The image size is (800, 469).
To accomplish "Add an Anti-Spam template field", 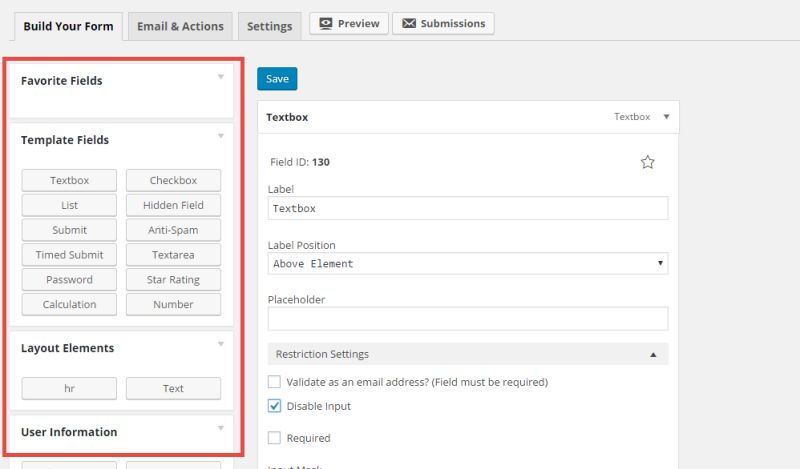I will pos(173,230).
